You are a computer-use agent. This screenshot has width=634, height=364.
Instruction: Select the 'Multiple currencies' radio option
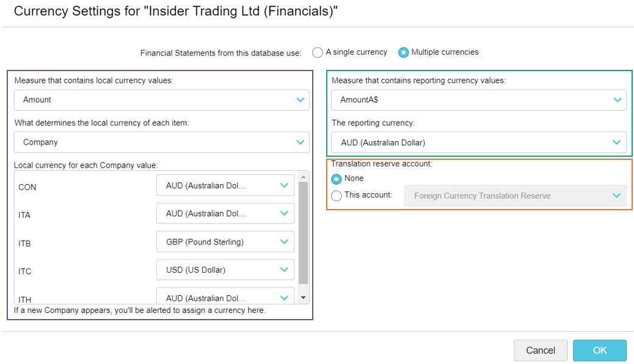pyautogui.click(x=403, y=52)
